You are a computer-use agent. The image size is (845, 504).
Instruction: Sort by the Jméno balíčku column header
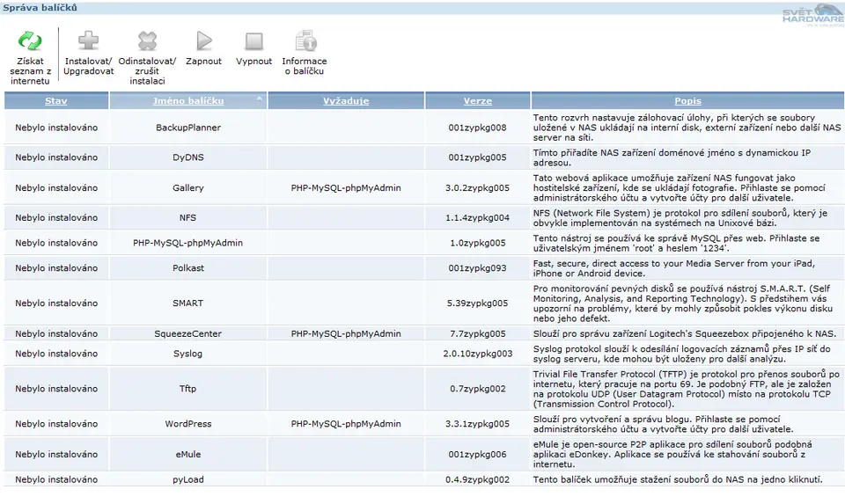point(188,101)
